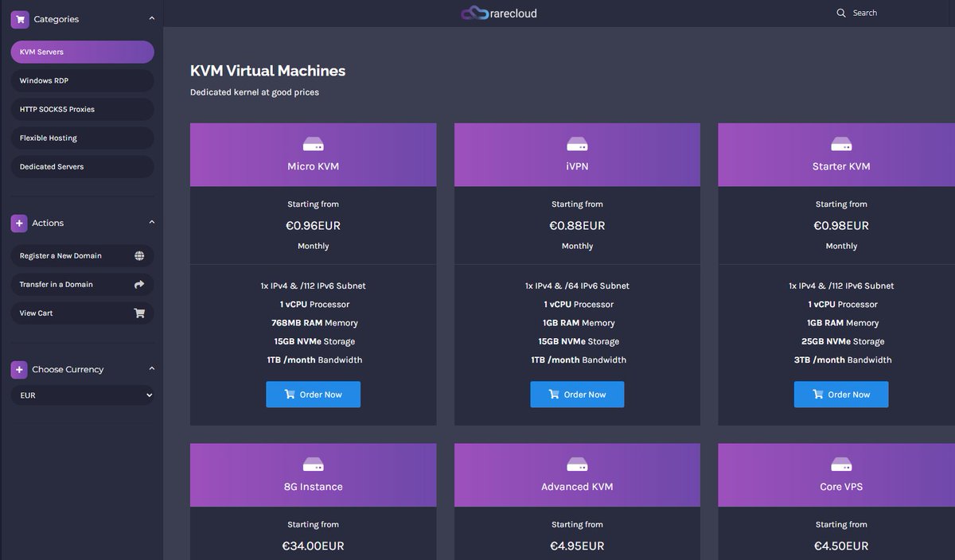Click the €0.96EUR price
The width and height of the screenshot is (955, 560).
tap(313, 226)
